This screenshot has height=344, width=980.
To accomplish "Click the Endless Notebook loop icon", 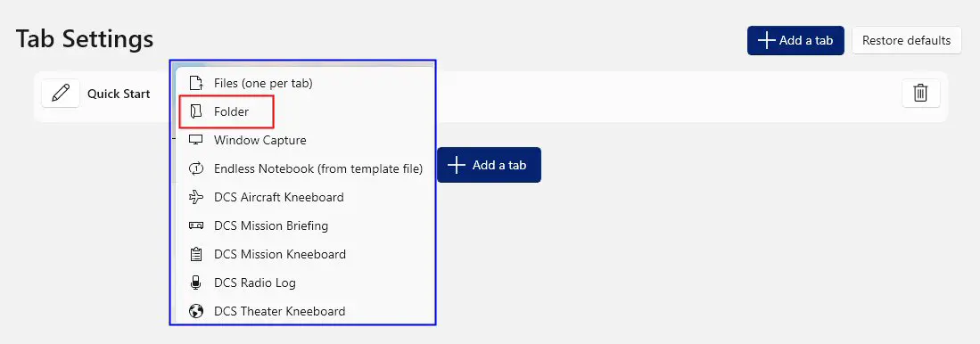I will 196,168.
